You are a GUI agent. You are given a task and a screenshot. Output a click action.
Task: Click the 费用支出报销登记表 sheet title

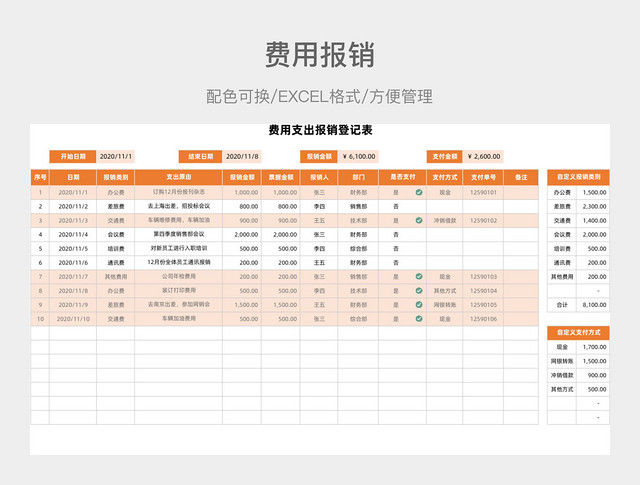click(320, 130)
